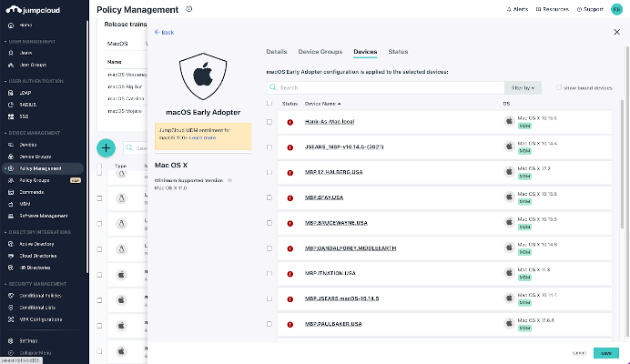Check the box for MBP.PAULBAKER.USA
The height and width of the screenshot is (364, 630).
pos(269,324)
